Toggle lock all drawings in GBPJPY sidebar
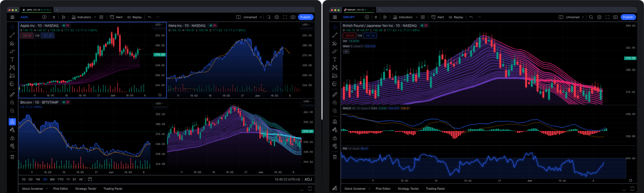644x193 pixels. point(335,138)
